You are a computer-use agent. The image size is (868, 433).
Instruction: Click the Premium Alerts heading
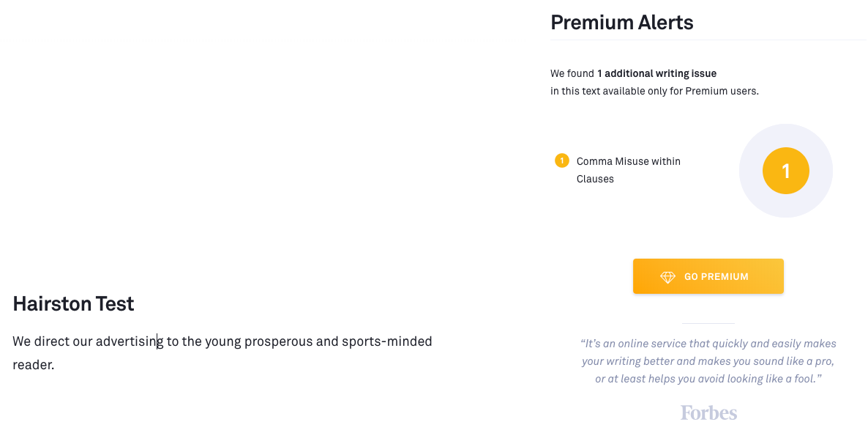(621, 23)
